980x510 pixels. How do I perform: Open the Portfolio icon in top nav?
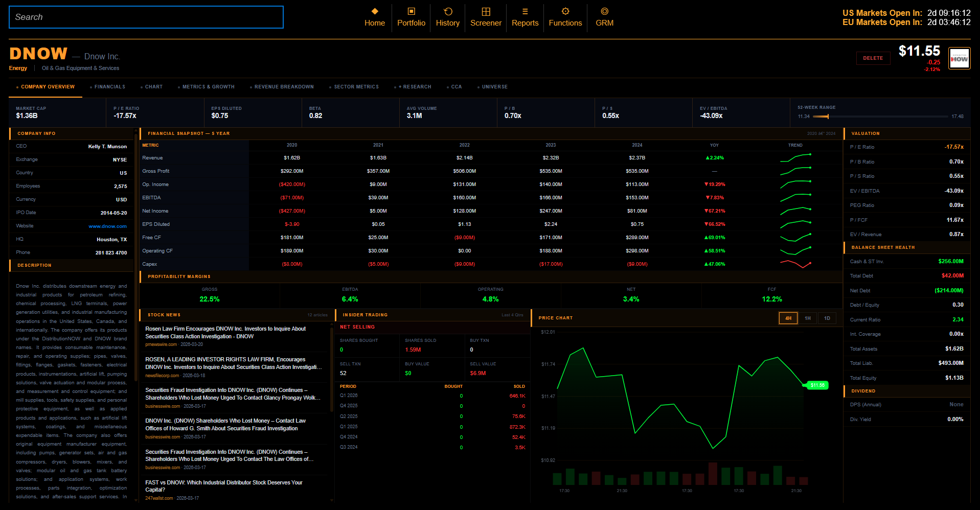click(x=411, y=11)
